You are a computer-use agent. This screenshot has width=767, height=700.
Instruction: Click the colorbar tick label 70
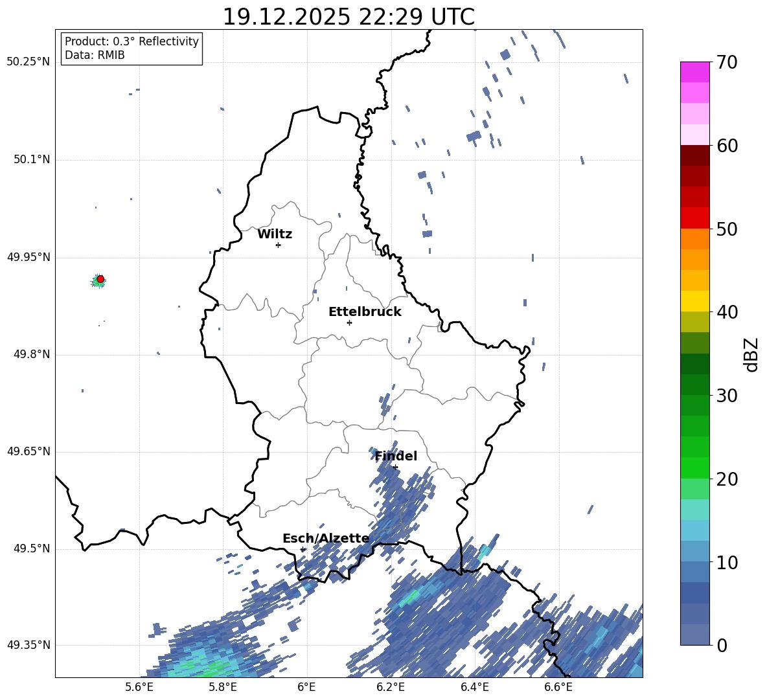(x=727, y=63)
